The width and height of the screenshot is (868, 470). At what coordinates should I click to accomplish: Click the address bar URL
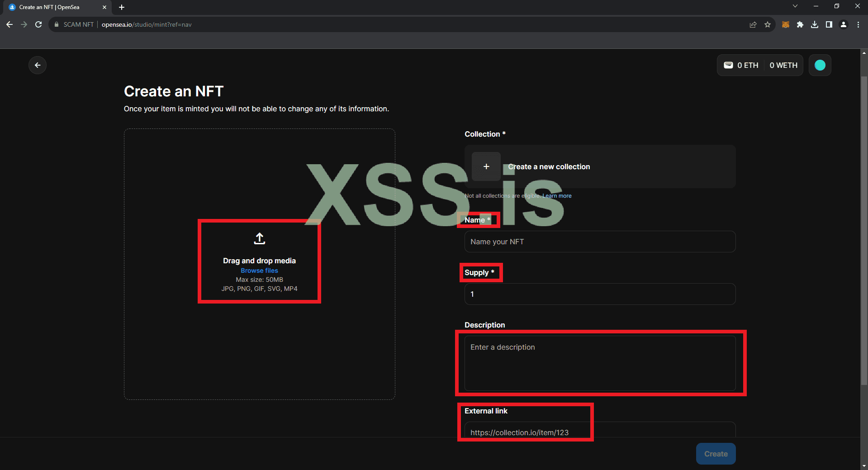[147, 24]
